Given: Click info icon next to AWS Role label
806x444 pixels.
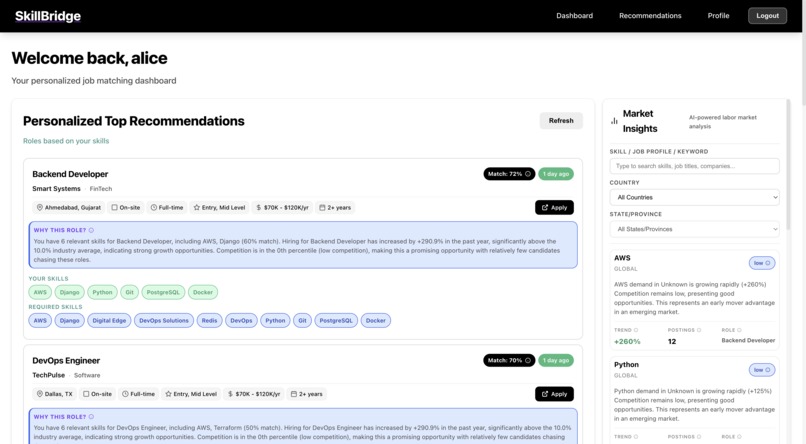Looking at the screenshot, I should click(x=739, y=330).
